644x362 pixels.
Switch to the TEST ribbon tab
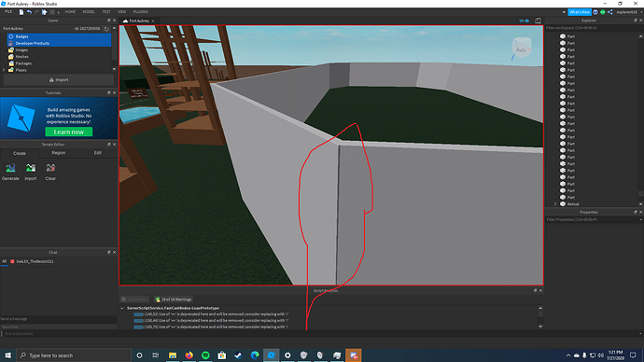(106, 12)
